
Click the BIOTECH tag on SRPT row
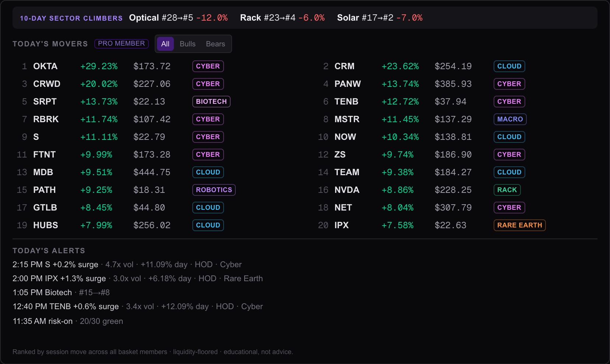coord(211,102)
